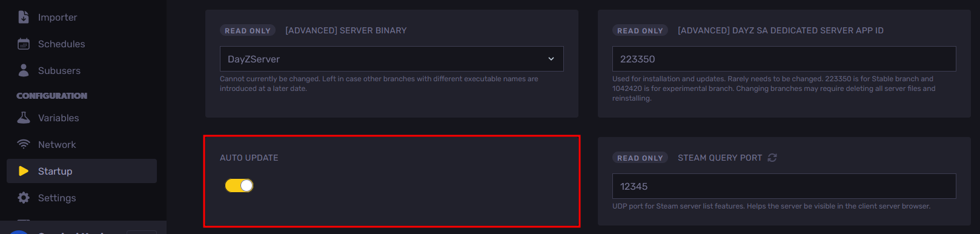Screen dimensions: 980x234
Task: Click the Startup play icon
Action: (24, 171)
